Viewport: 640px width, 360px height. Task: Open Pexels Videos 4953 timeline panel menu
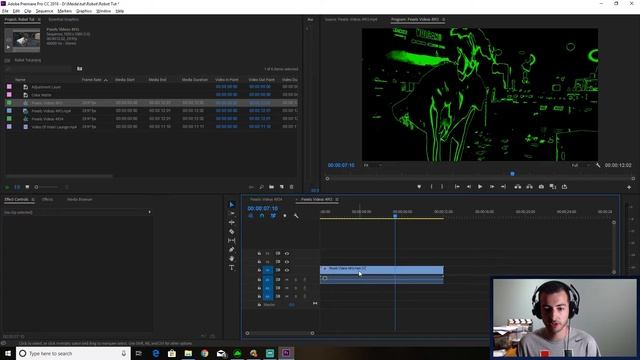(337, 200)
